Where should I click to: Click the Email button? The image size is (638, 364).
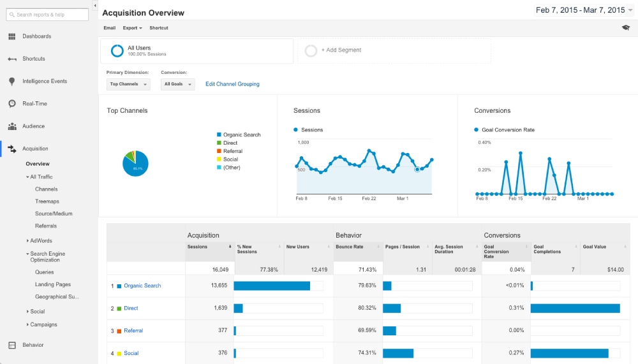tap(110, 28)
